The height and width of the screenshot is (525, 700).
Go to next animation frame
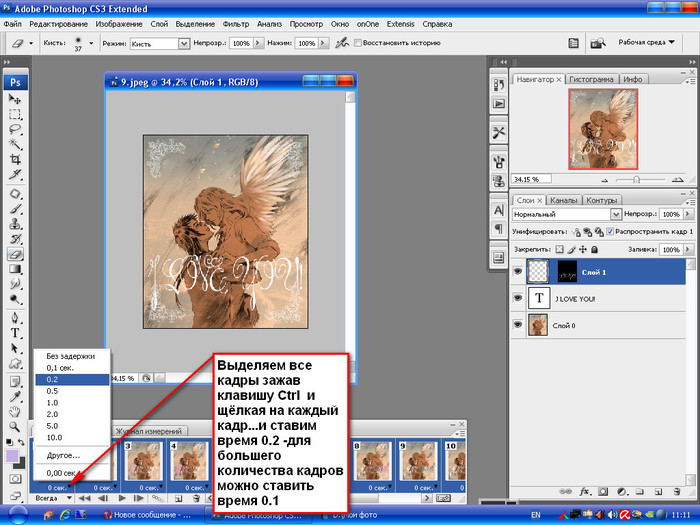pyautogui.click(x=138, y=498)
